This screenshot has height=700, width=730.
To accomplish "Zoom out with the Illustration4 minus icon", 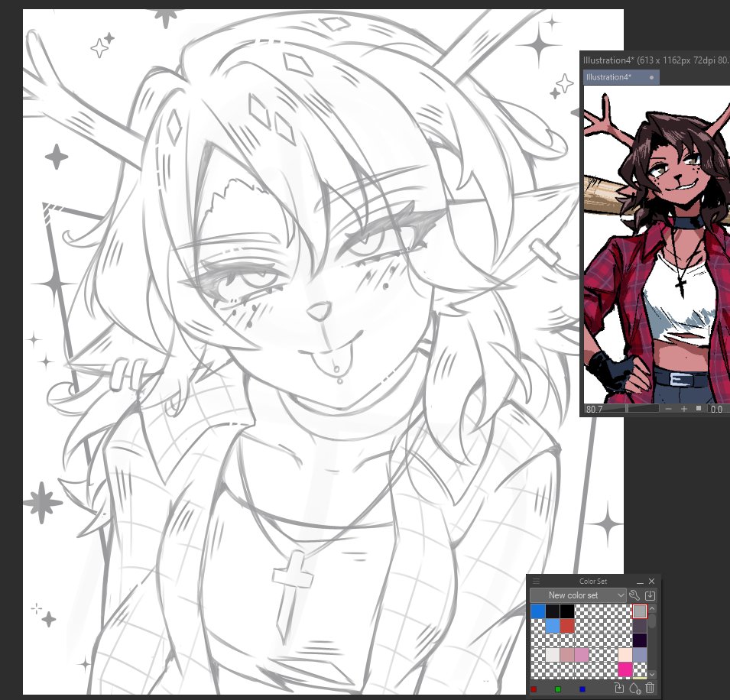I will coord(669,409).
